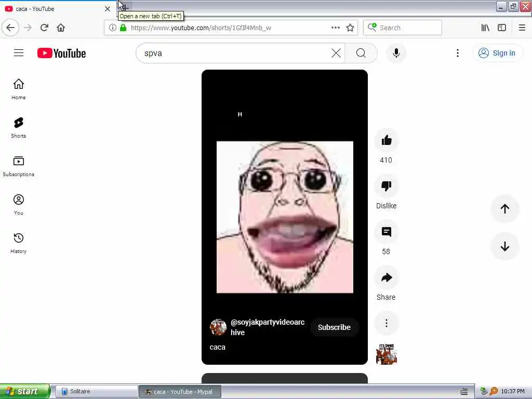Open the browser Library icon

[x=485, y=28]
